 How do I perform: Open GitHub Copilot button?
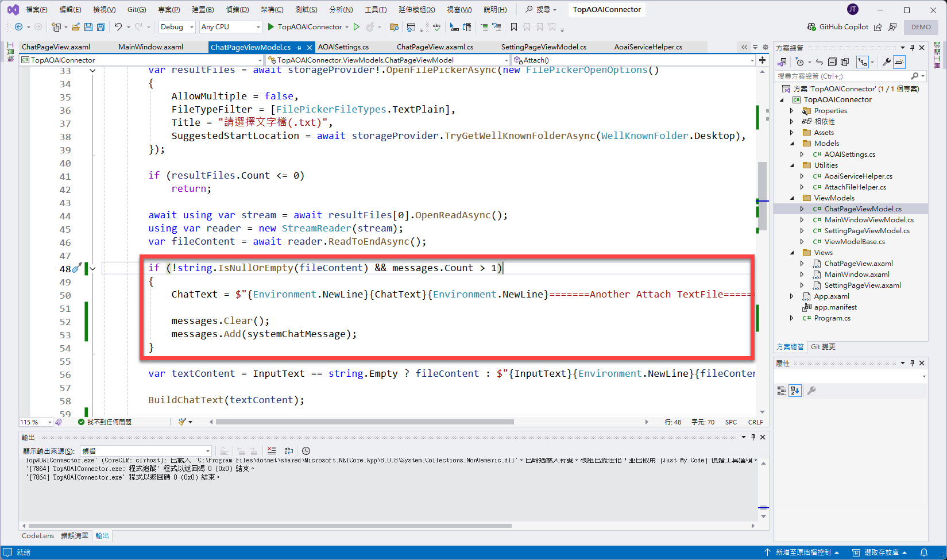(838, 27)
